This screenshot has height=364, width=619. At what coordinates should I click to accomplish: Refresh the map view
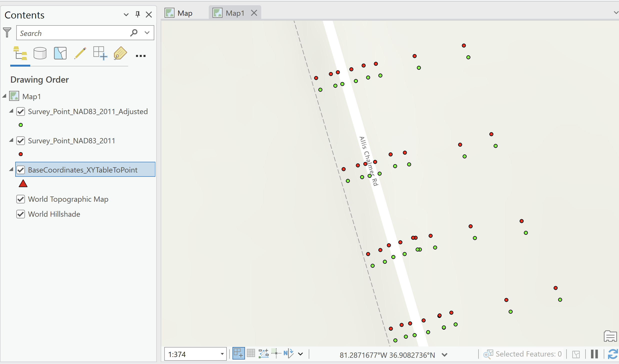(x=613, y=354)
